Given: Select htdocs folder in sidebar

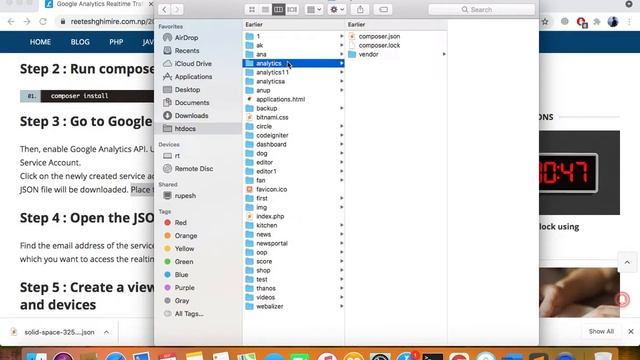Looking at the screenshot, I should (x=198, y=129).
